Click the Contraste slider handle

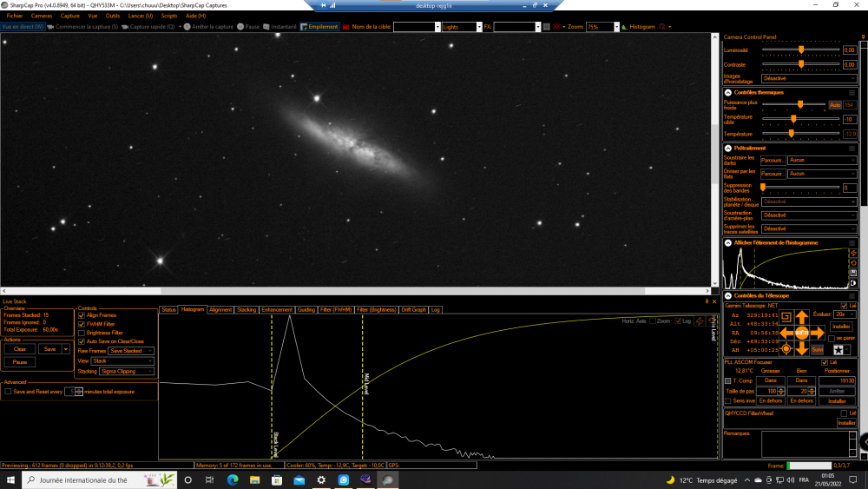click(801, 64)
